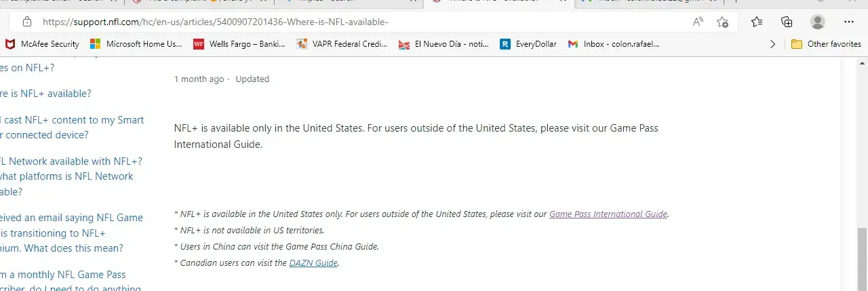The height and width of the screenshot is (291, 868).
Task: Open the VAPR Federal Credi... bookmark
Action: tap(341, 44)
